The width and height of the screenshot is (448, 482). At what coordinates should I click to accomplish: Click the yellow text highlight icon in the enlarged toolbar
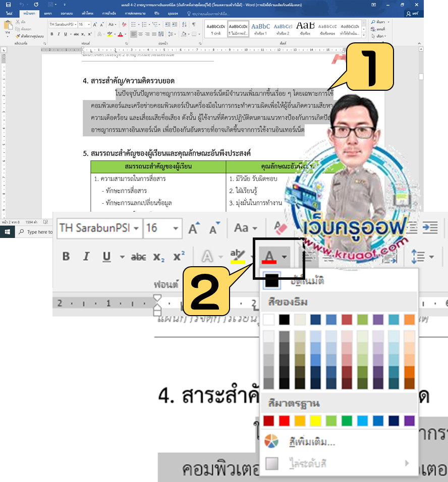pyautogui.click(x=237, y=257)
